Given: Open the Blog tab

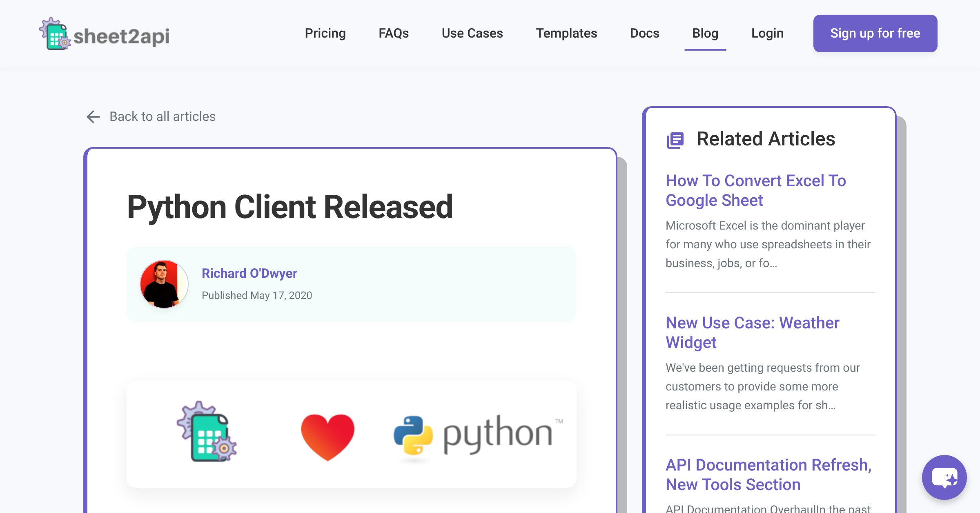Looking at the screenshot, I should (705, 33).
